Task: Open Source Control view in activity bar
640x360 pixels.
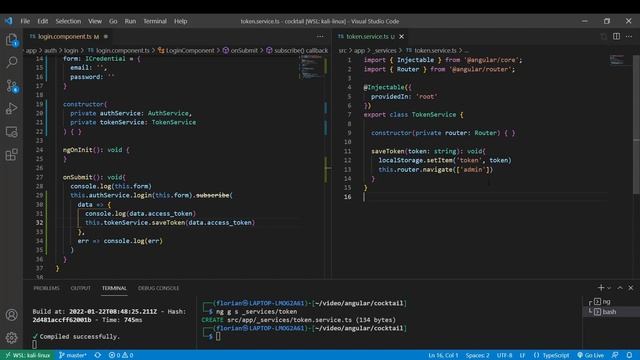Action: (x=11, y=86)
